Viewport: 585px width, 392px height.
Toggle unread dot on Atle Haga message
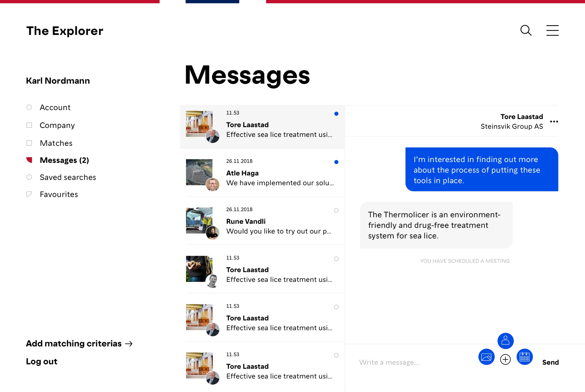click(x=336, y=162)
